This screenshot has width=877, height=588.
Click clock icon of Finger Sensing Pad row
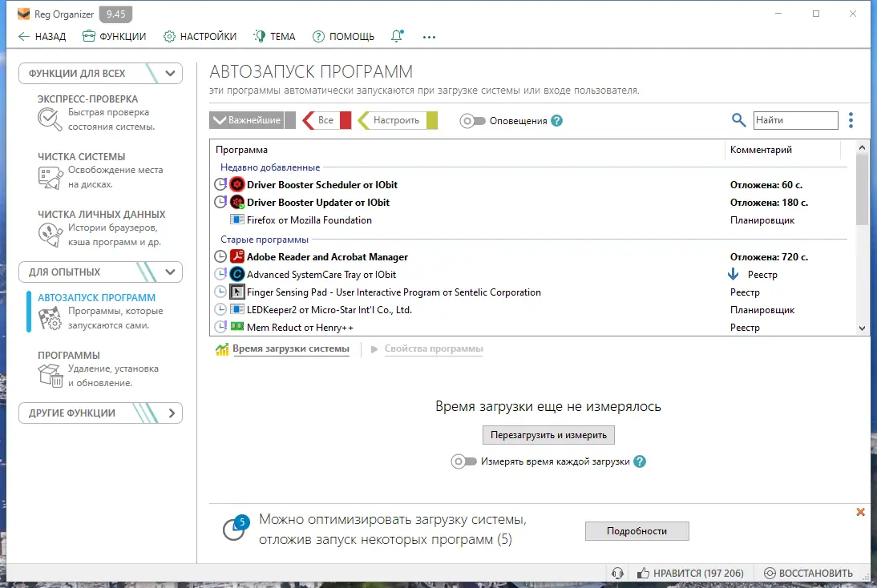[x=220, y=292]
